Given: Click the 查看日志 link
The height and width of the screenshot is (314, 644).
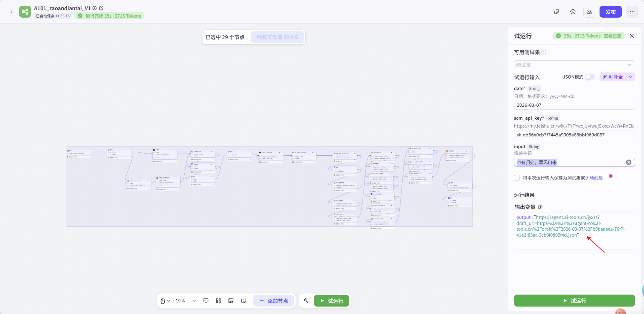Looking at the screenshot, I should point(613,36).
